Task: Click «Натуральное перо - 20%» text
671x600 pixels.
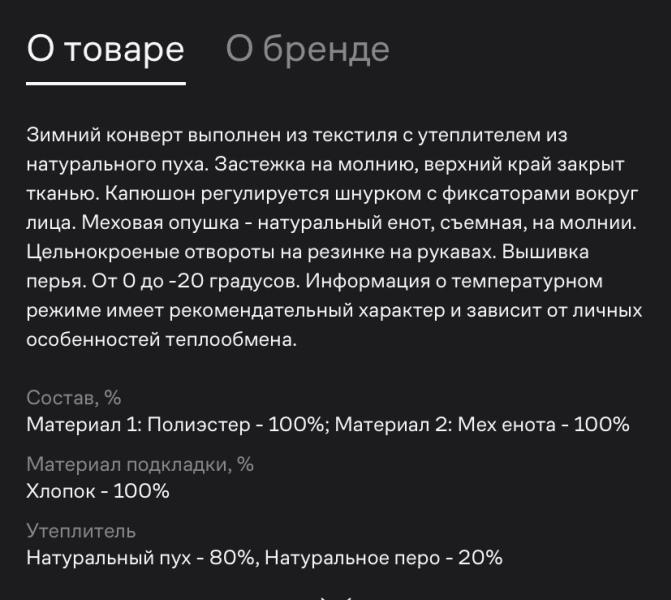Action: pos(383,557)
